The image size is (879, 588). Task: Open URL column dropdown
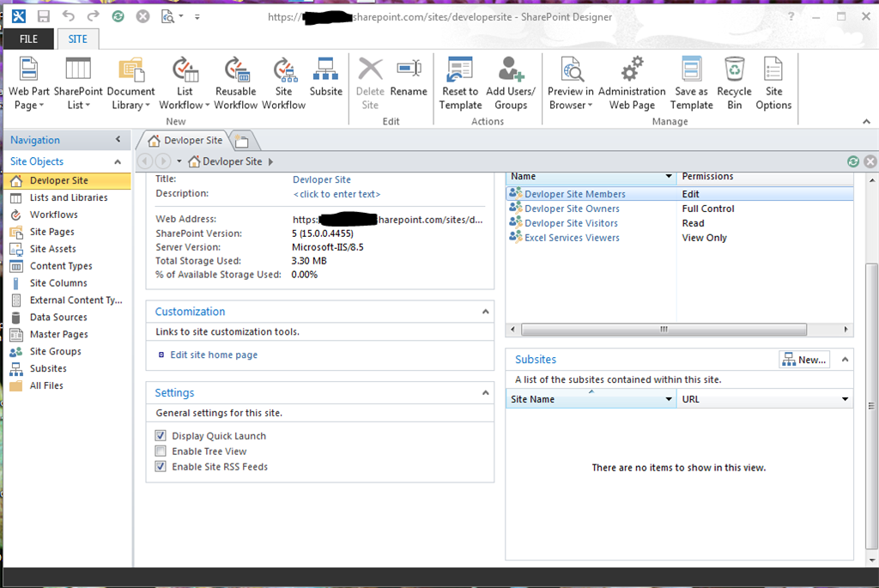click(x=845, y=399)
